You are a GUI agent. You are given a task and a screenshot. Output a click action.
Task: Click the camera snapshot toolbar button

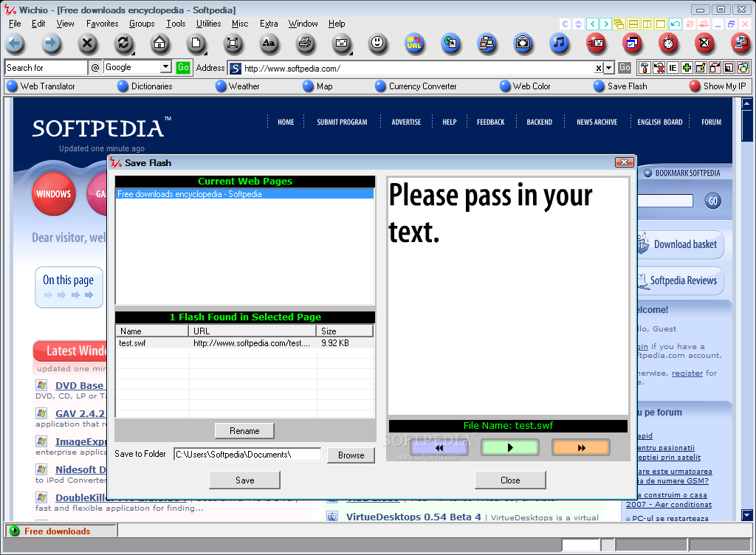coord(523,44)
